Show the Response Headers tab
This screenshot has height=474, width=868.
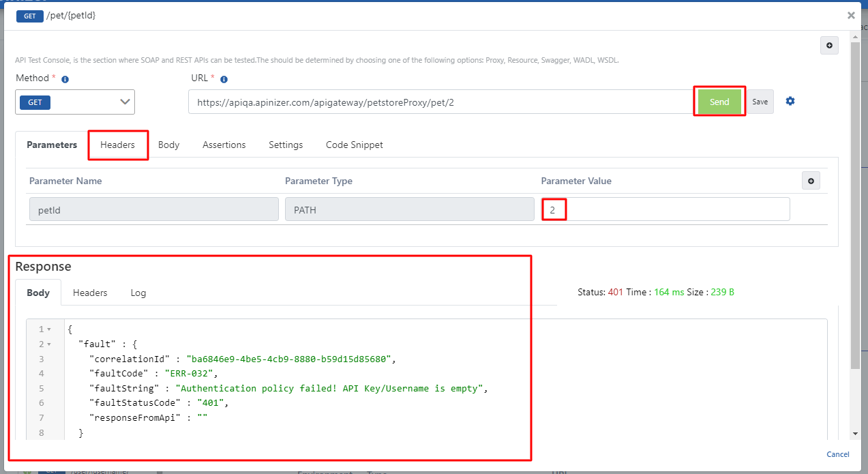click(x=90, y=293)
